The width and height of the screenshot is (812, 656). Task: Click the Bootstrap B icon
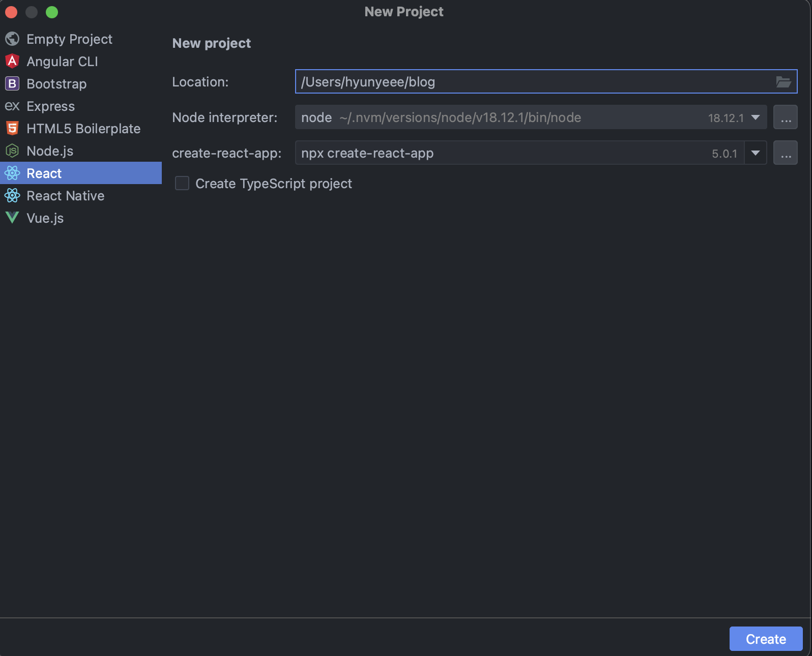(x=12, y=84)
